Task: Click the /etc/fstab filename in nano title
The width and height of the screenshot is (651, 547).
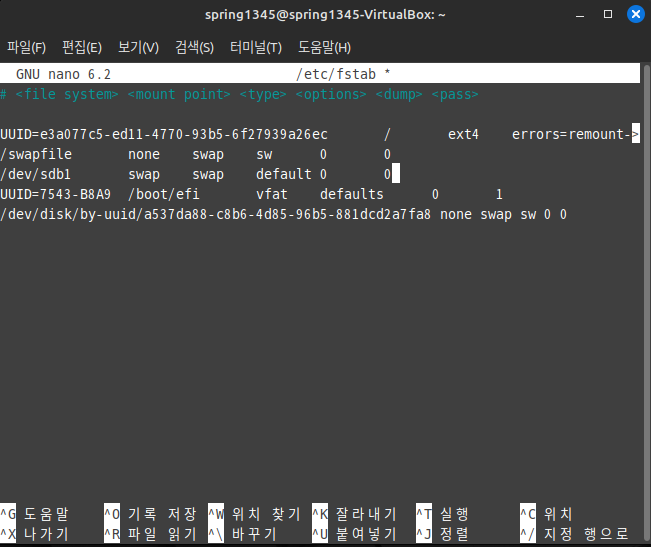Action: coord(336,74)
